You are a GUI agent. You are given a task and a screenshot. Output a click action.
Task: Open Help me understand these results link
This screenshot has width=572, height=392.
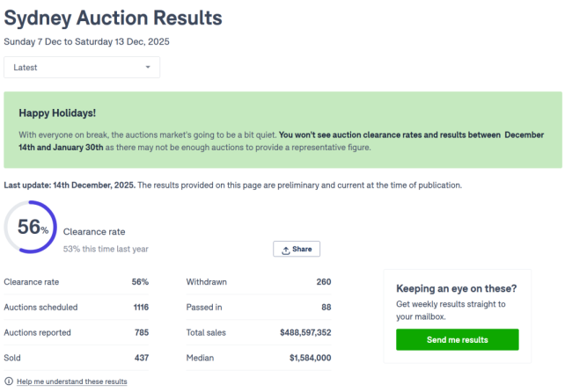coord(71,381)
